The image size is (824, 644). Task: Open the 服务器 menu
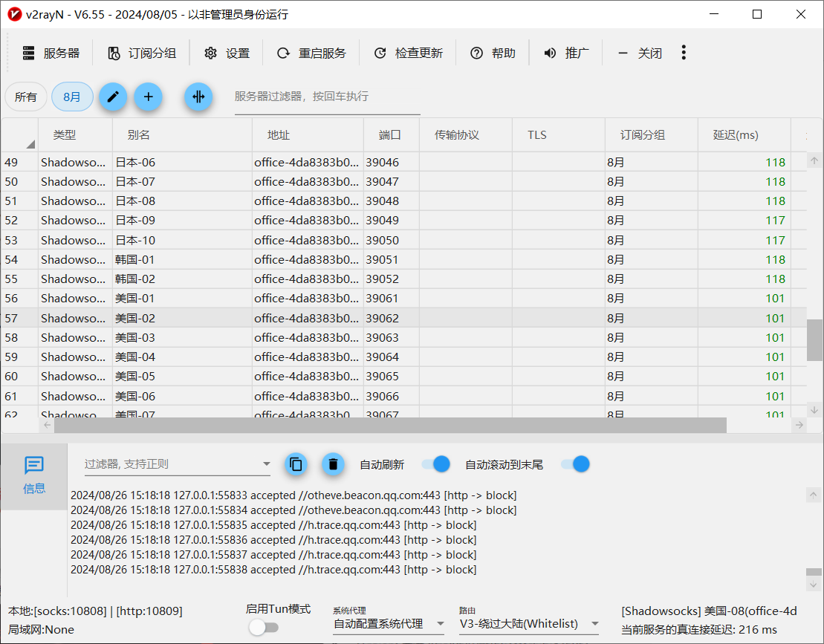pyautogui.click(x=51, y=53)
